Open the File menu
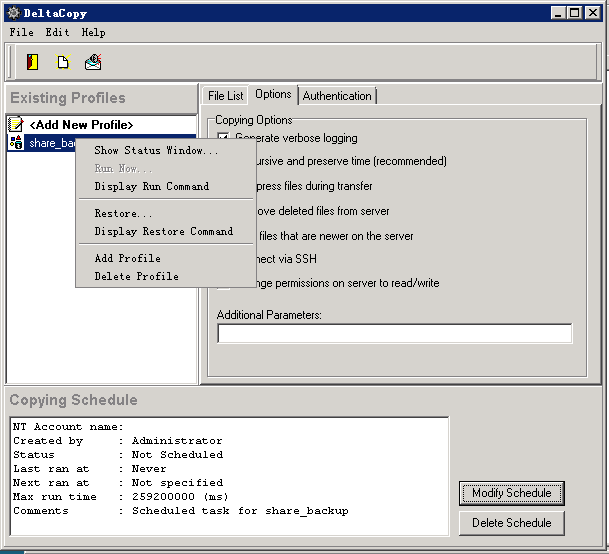The image size is (609, 554). point(21,33)
